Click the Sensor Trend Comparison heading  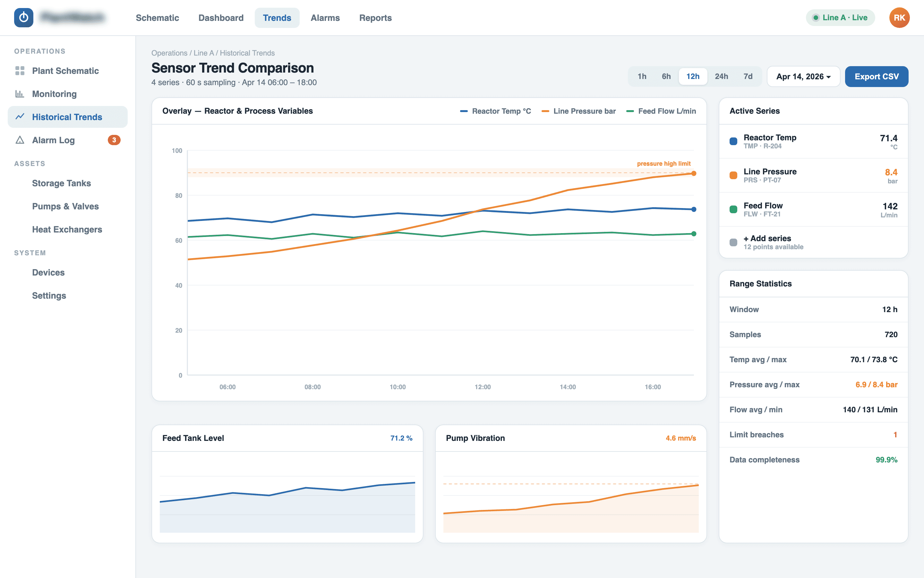pyautogui.click(x=232, y=68)
